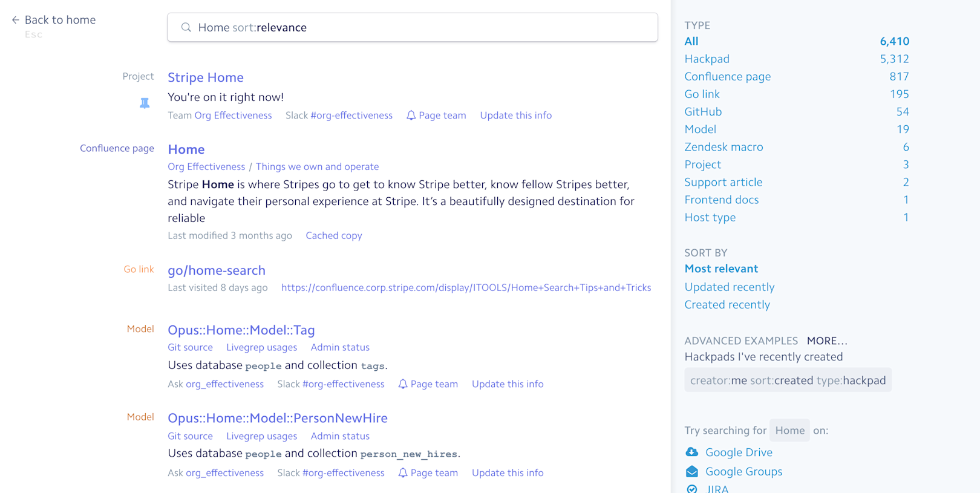The width and height of the screenshot is (980, 493).
Task: Click the bell icon in the Stripe Home row
Action: pyautogui.click(x=411, y=116)
